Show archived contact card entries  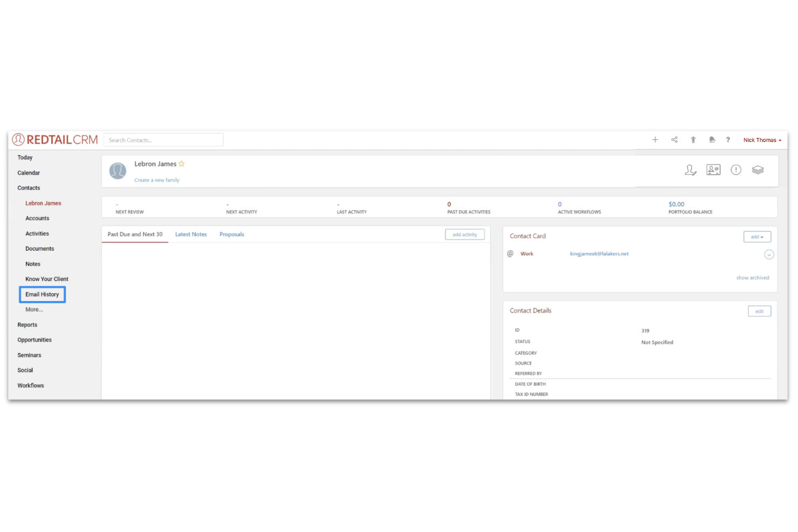tap(752, 277)
